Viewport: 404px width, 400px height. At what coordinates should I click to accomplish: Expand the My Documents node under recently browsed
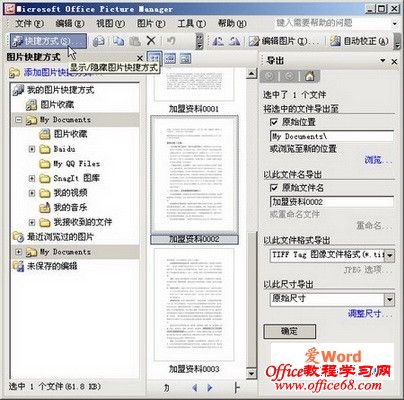(18, 252)
